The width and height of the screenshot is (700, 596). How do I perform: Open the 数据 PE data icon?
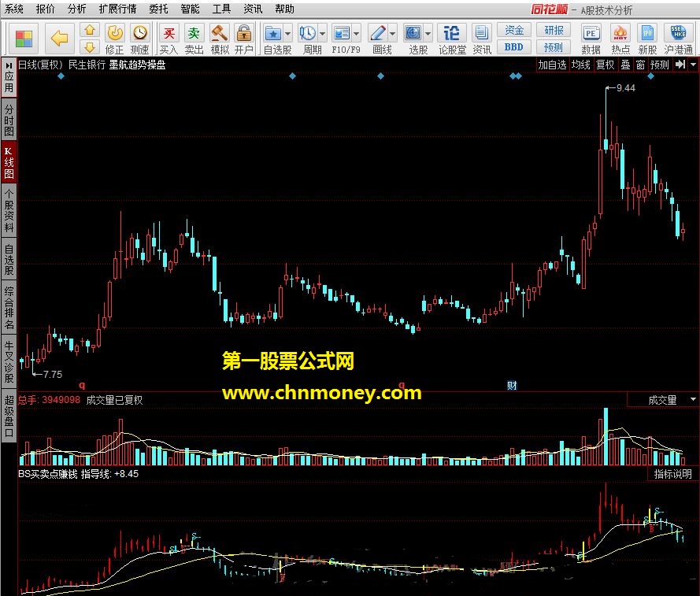point(591,39)
